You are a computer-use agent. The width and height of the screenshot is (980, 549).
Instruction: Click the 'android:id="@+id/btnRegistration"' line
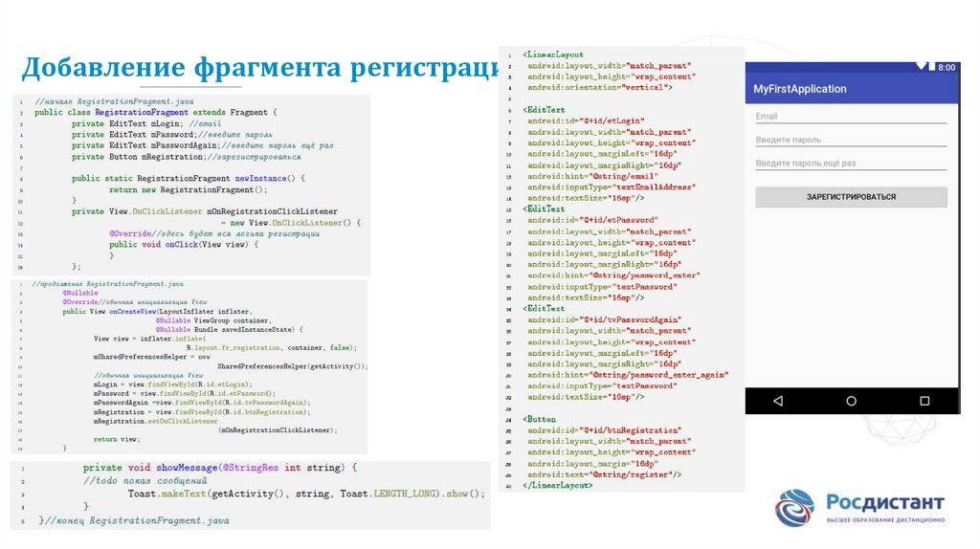605,430
